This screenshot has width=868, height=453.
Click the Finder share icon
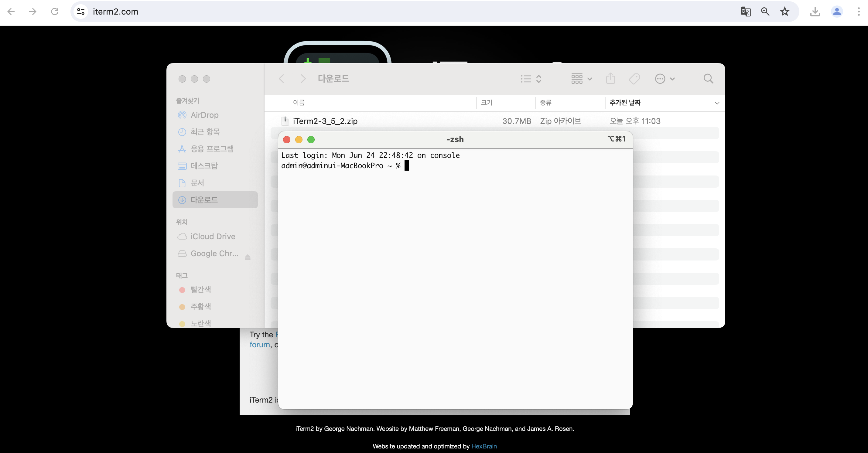[610, 79]
